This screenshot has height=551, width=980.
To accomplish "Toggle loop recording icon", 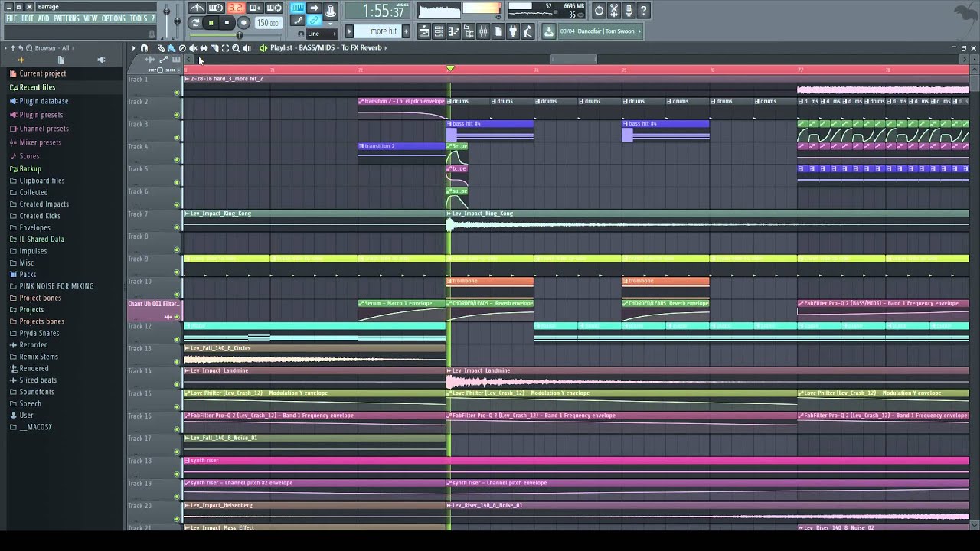I will 274,8.
